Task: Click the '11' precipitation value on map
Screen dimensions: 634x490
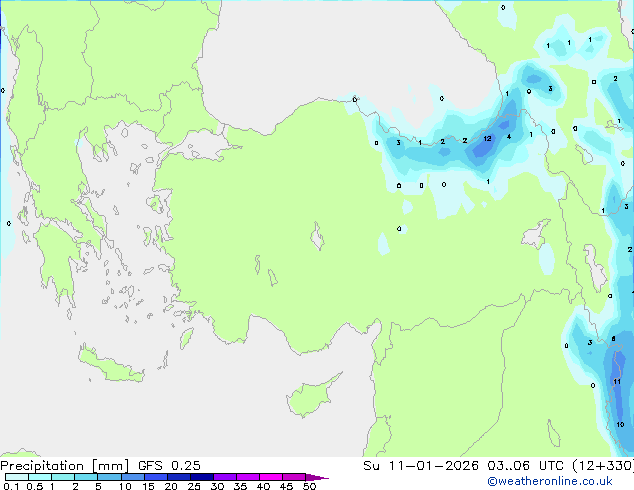Action: click(617, 382)
